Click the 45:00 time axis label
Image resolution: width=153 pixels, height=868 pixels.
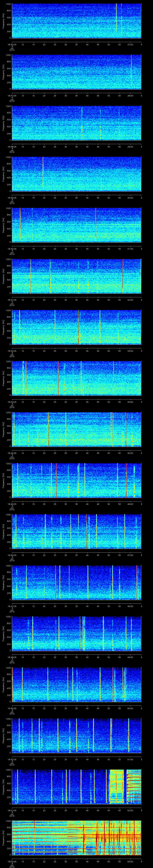coord(130,453)
